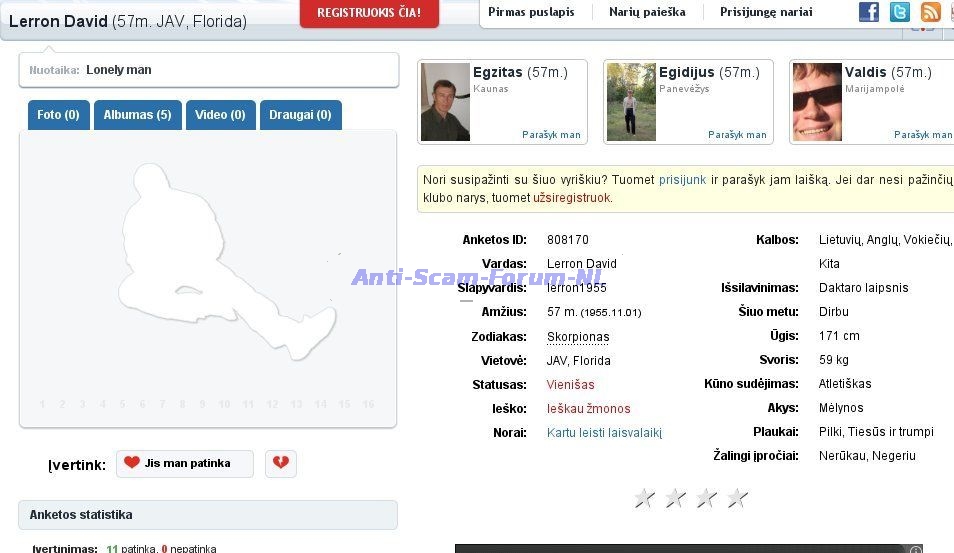Click the red REGISTRUOKIS ČIA! button
Image resolution: width=954 pixels, height=553 pixels.
[x=369, y=13]
